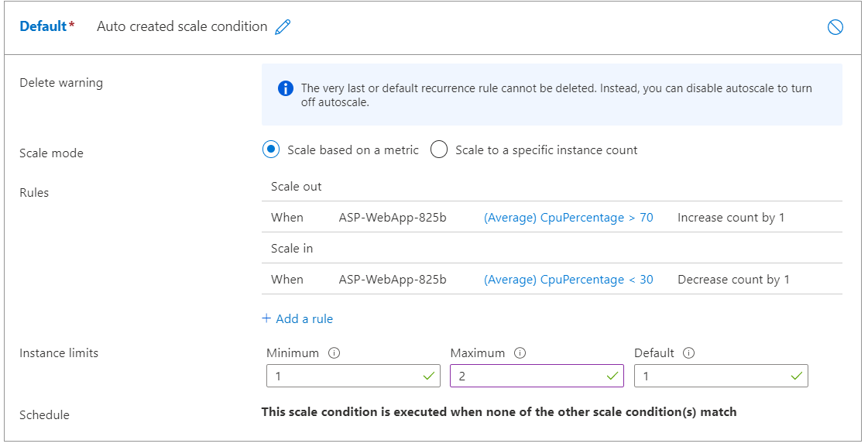Click the Add a rule link
868x447 pixels.
point(297,318)
